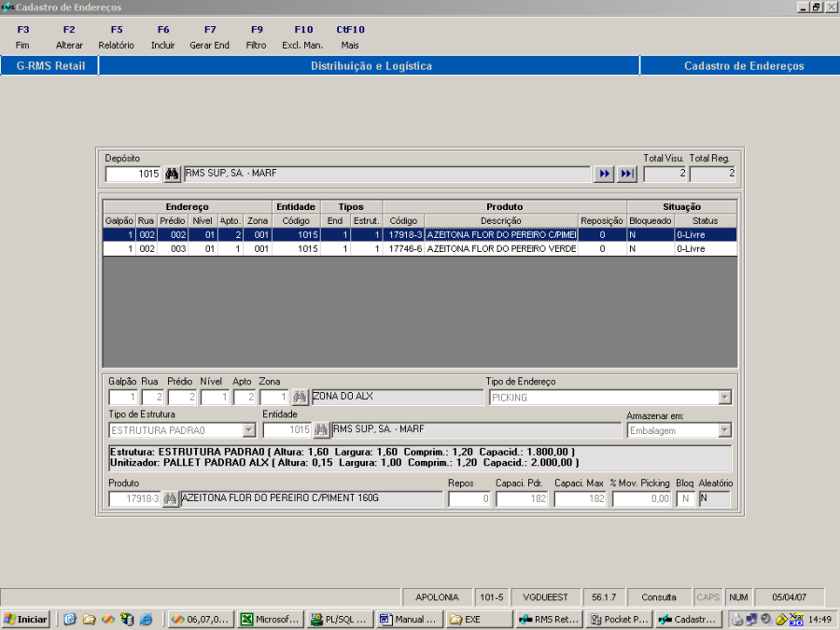Open EXE folder taskbar item

(480, 620)
